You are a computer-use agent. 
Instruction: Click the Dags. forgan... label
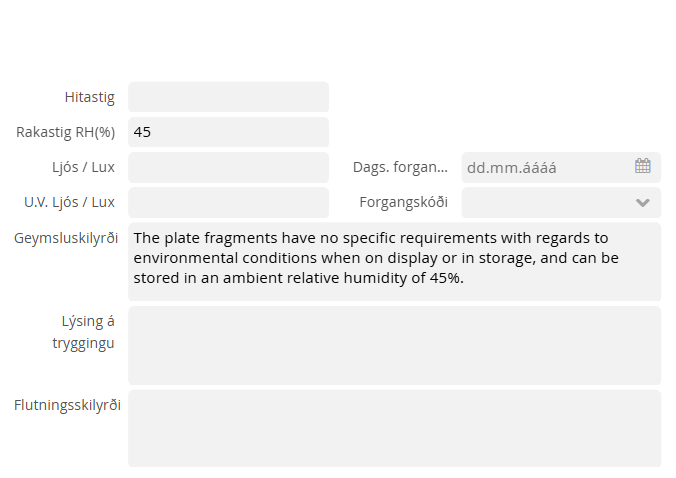[400, 167]
